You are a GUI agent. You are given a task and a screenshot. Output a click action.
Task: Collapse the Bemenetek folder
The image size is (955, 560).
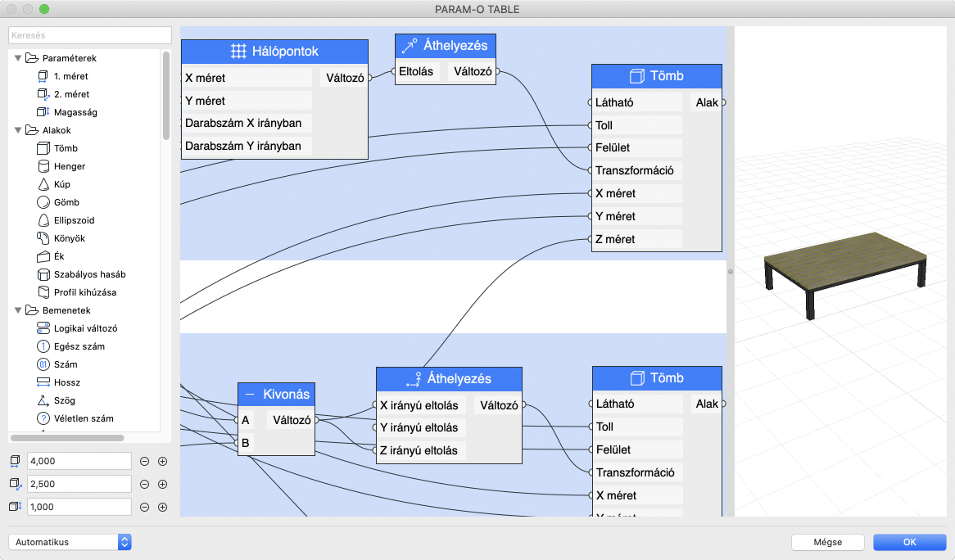[x=18, y=310]
